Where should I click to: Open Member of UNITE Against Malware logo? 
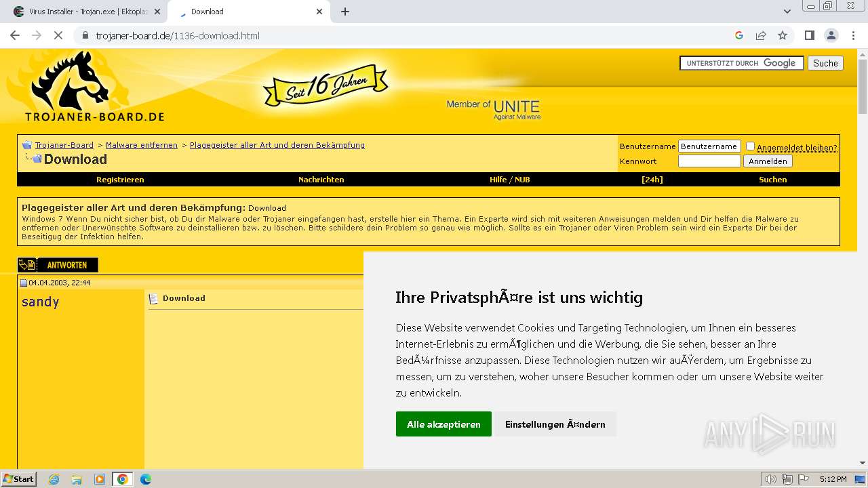(x=494, y=109)
